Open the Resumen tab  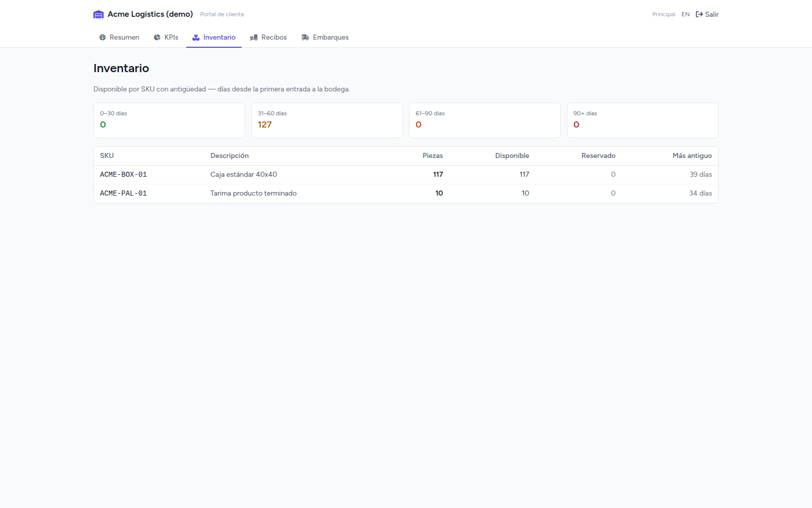coord(119,37)
